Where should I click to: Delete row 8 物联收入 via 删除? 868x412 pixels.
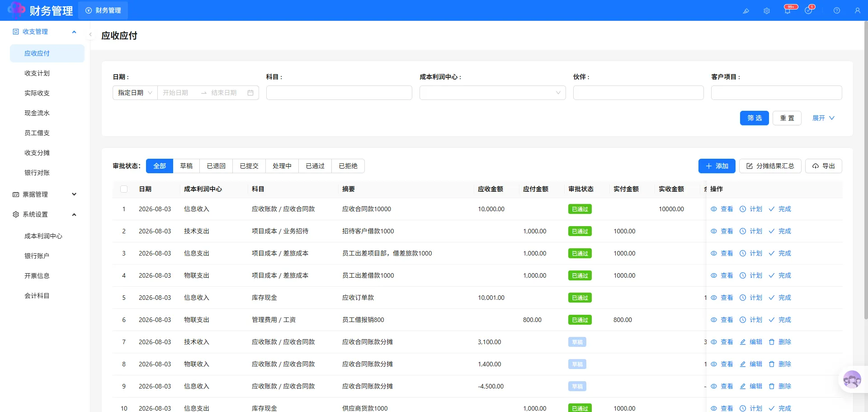click(x=780, y=364)
